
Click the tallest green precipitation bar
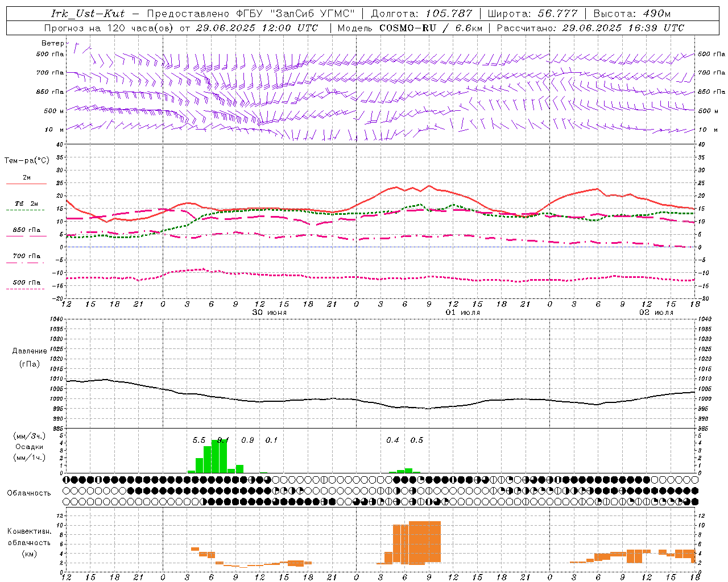(223, 455)
